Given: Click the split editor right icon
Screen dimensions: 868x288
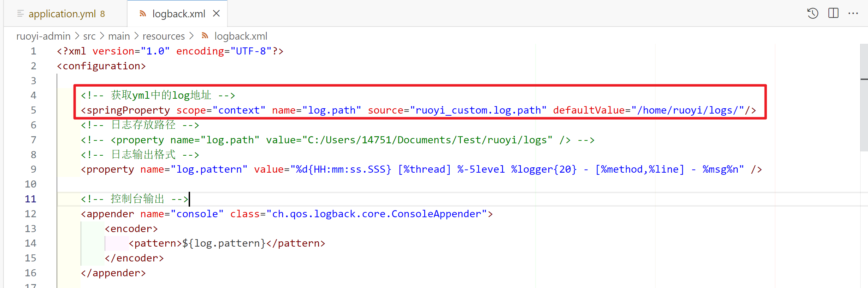Looking at the screenshot, I should coord(833,13).
